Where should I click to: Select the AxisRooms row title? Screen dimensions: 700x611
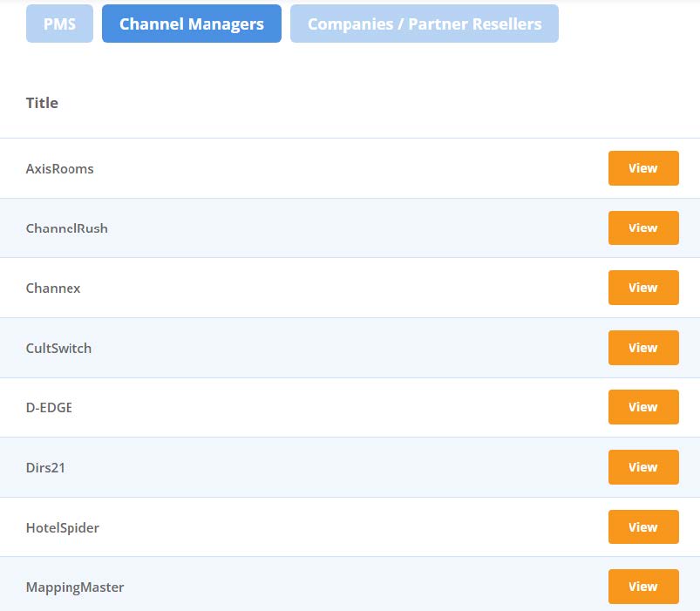60,169
